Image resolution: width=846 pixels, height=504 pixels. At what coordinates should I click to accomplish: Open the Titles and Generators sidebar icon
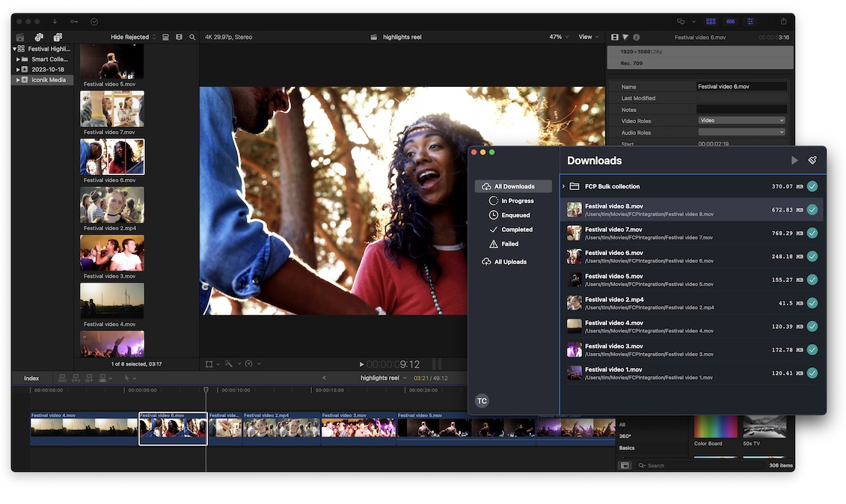coord(58,37)
